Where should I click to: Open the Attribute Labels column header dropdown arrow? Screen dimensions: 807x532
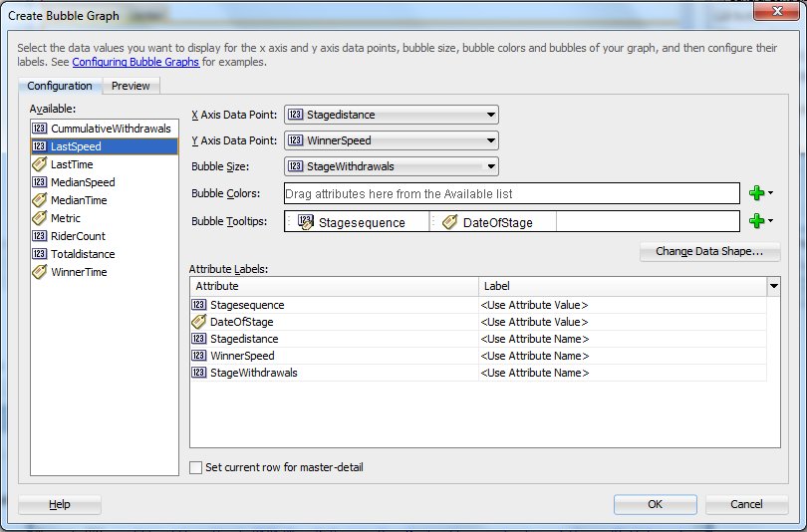pyautogui.click(x=774, y=286)
